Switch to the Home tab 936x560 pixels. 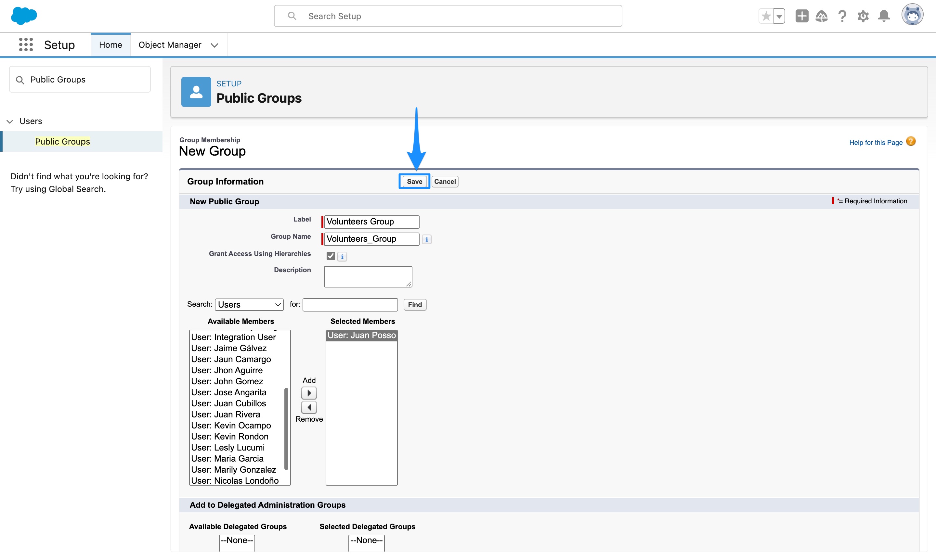click(110, 45)
